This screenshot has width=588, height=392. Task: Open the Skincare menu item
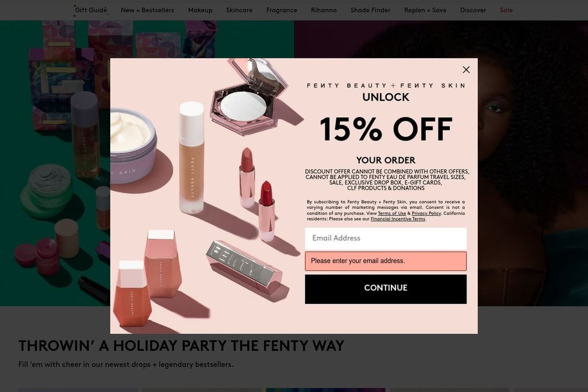(239, 10)
